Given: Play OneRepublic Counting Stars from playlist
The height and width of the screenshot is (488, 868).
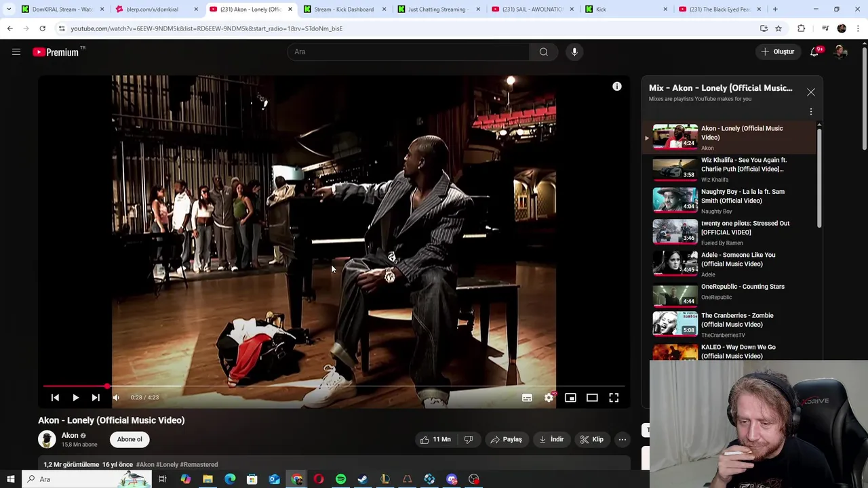Looking at the screenshot, I should (x=729, y=296).
